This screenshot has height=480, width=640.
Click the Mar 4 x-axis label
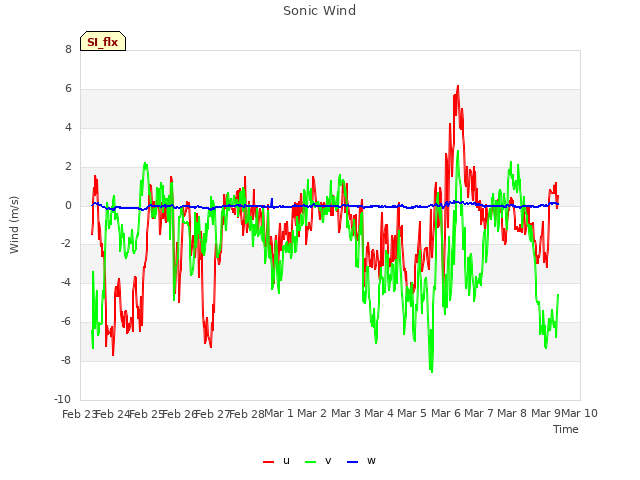click(x=379, y=413)
